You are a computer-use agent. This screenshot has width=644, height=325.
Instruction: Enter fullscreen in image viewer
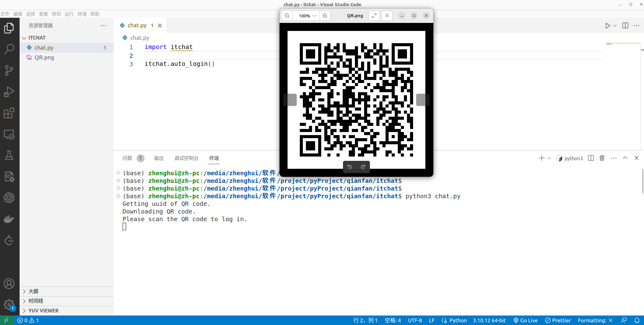point(374,16)
